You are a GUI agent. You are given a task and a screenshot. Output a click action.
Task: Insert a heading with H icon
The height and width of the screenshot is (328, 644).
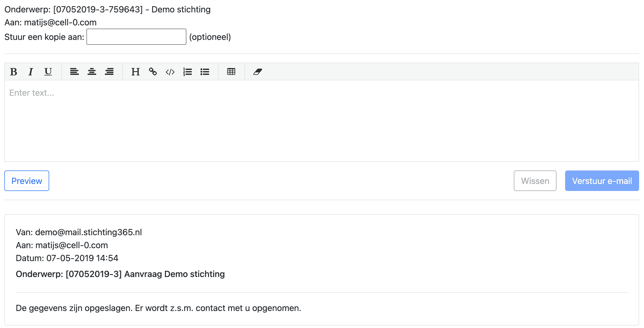(135, 72)
